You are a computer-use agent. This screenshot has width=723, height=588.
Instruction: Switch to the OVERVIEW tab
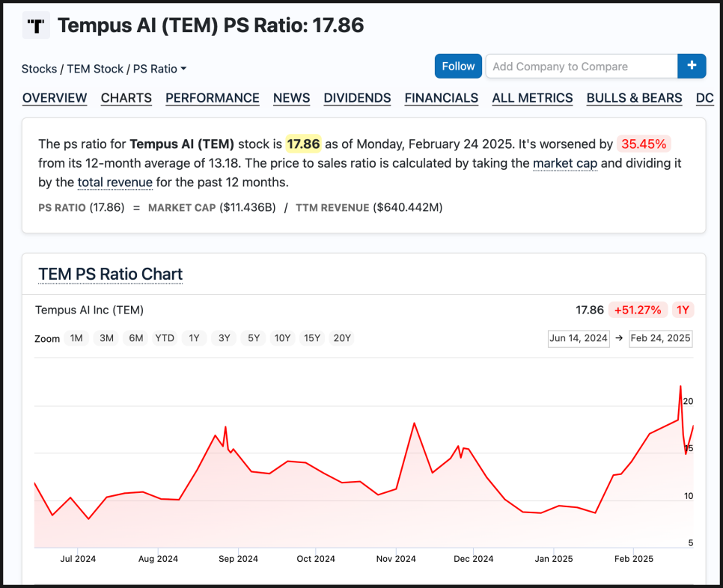(x=55, y=98)
